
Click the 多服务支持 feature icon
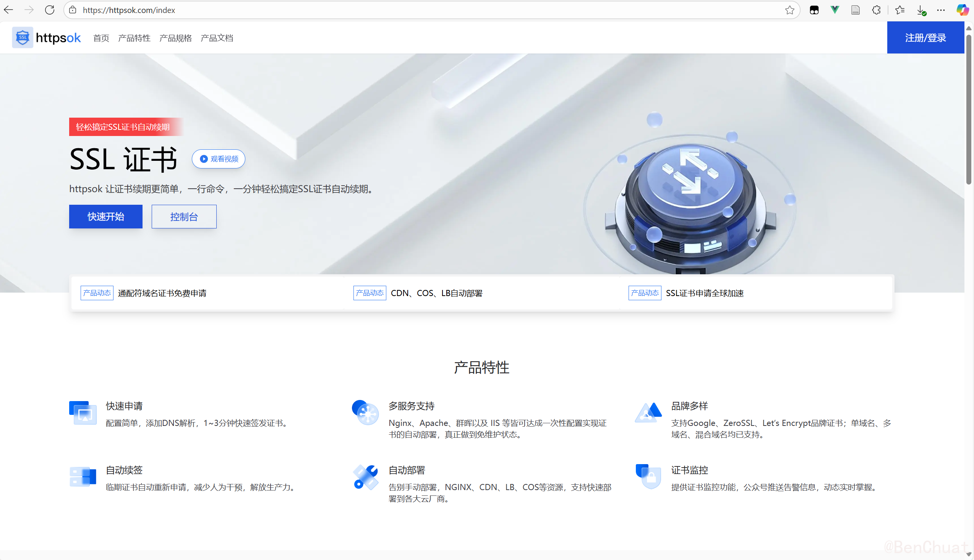point(365,413)
